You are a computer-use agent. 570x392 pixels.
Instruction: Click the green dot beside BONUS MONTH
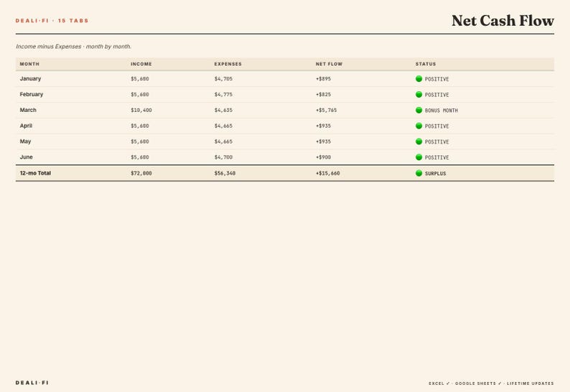419,110
